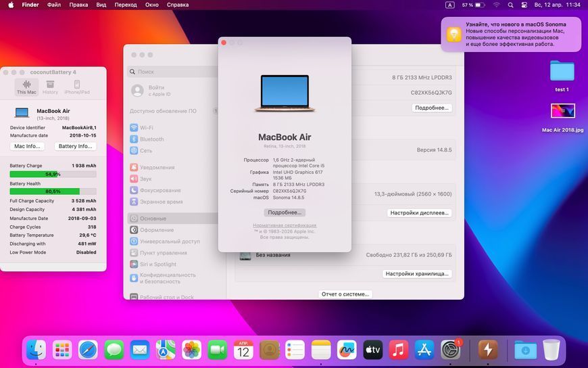Click the Wi-Fi status icon in menu bar
This screenshot has width=588, height=368.
[497, 5]
